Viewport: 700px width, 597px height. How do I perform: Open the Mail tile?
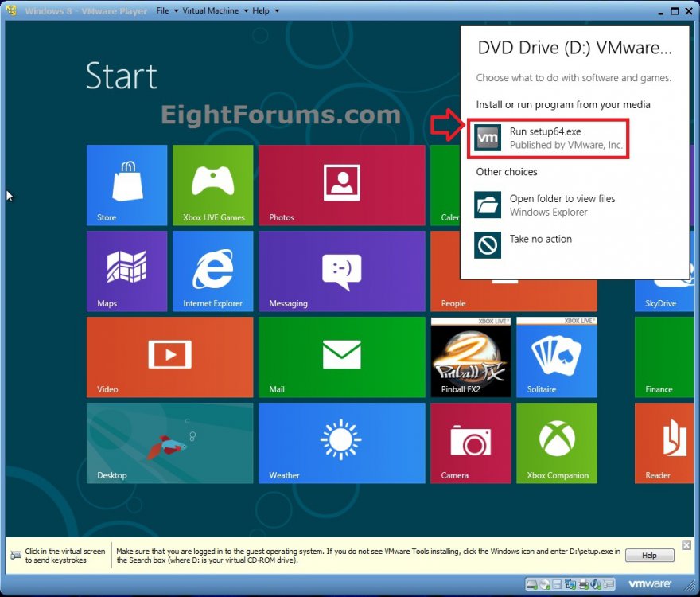click(x=341, y=357)
